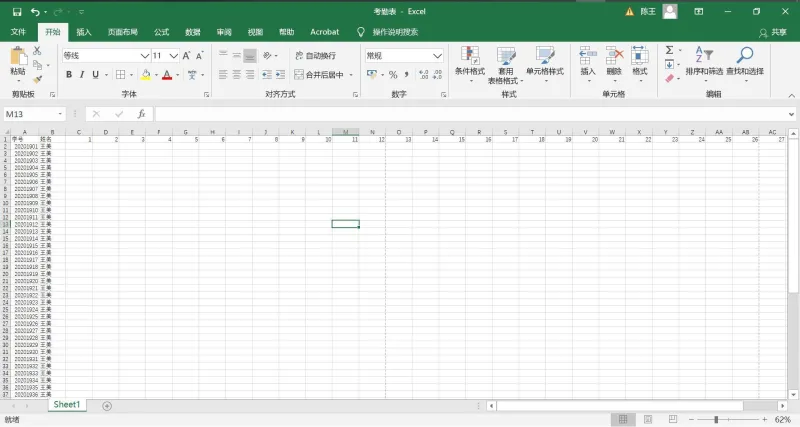Click the Share (共享) button
This screenshot has width=800, height=427.
pyautogui.click(x=772, y=32)
